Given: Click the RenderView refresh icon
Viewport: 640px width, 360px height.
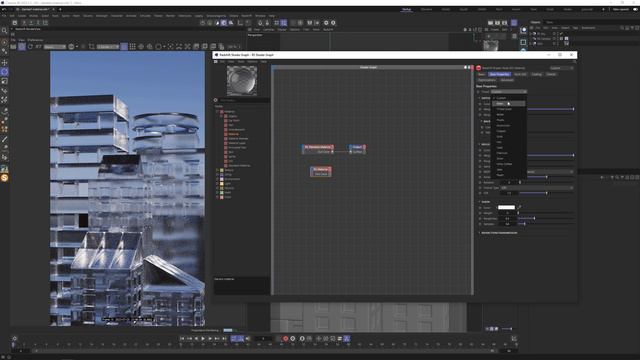Looking at the screenshot, I should point(30,47).
